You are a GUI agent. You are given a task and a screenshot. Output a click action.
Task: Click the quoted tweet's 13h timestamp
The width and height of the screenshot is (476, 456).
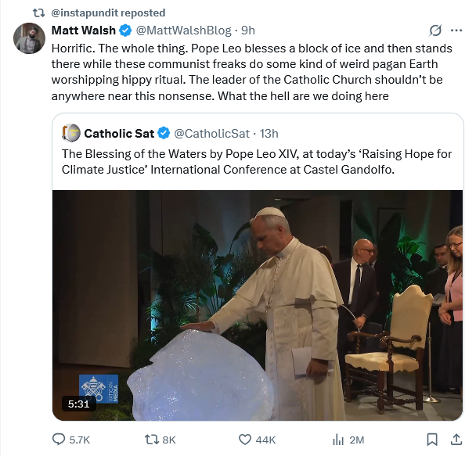pyautogui.click(x=269, y=133)
